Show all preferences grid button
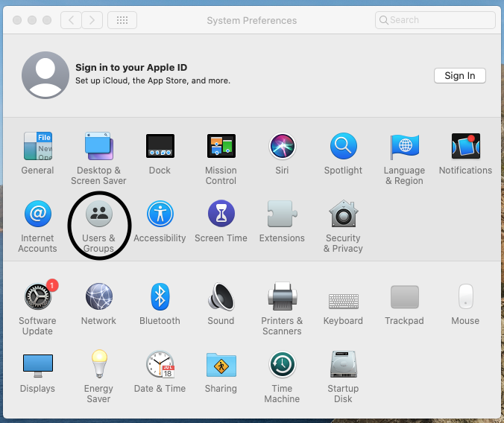 (122, 20)
